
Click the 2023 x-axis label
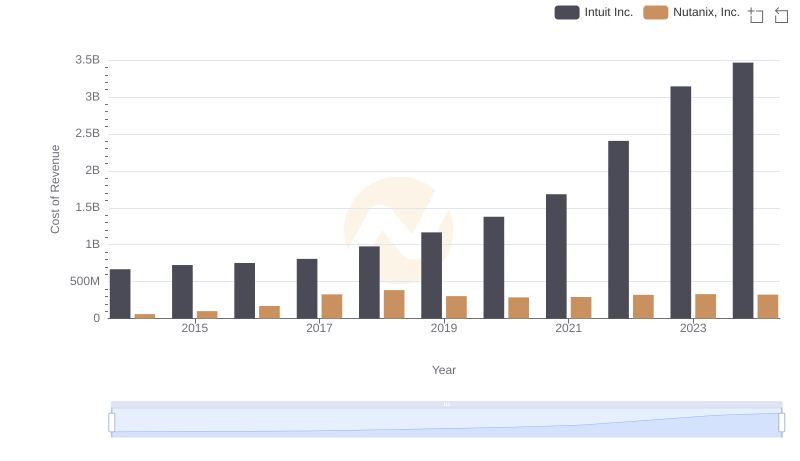[x=693, y=328]
